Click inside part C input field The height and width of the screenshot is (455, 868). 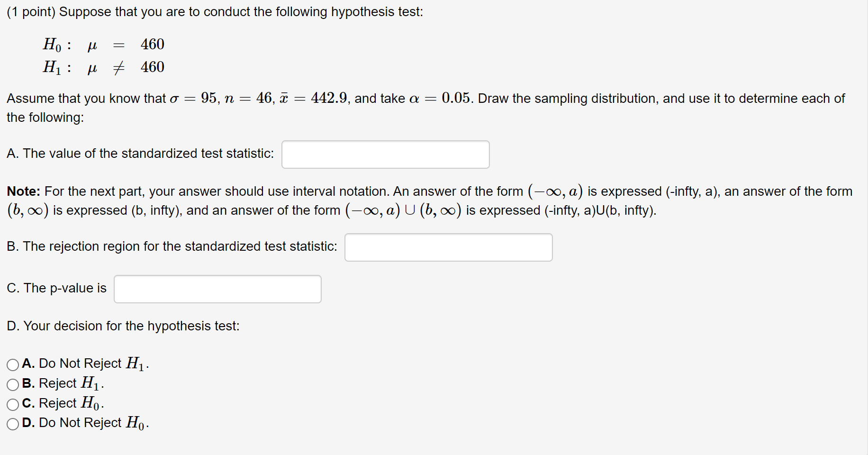217,289
